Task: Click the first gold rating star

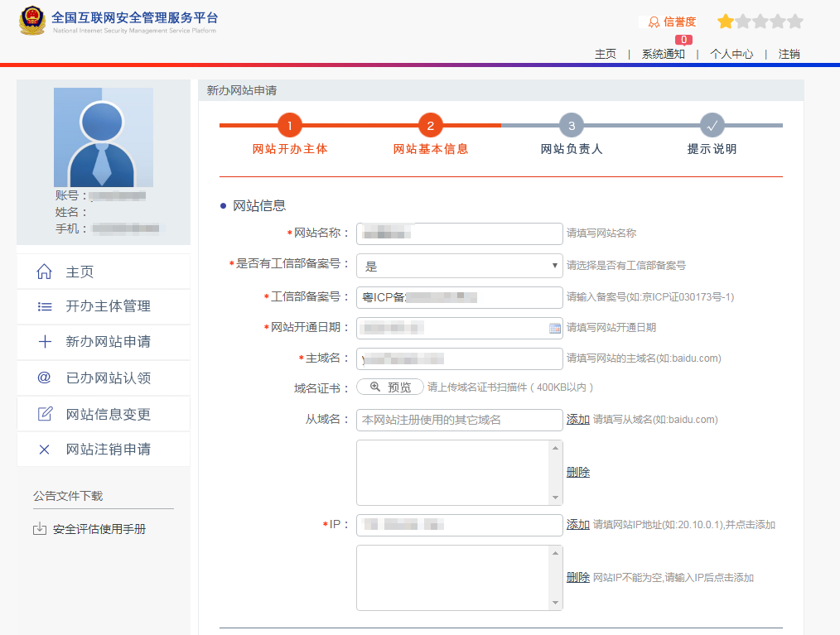Action: point(726,22)
